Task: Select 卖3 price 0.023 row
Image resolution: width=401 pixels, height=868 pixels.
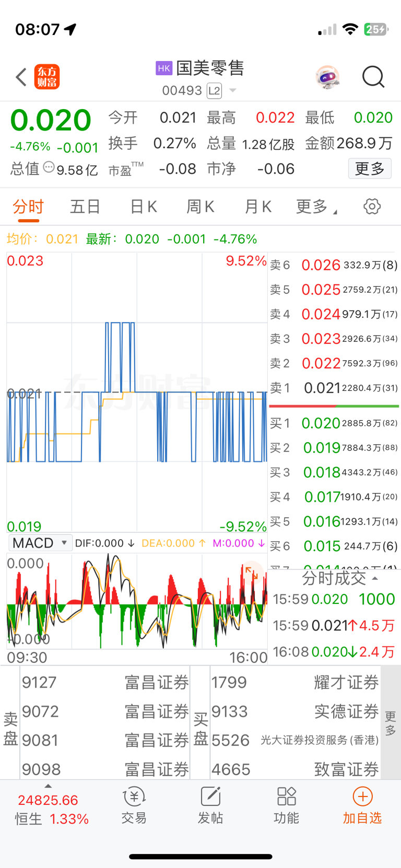Action: coord(334,339)
